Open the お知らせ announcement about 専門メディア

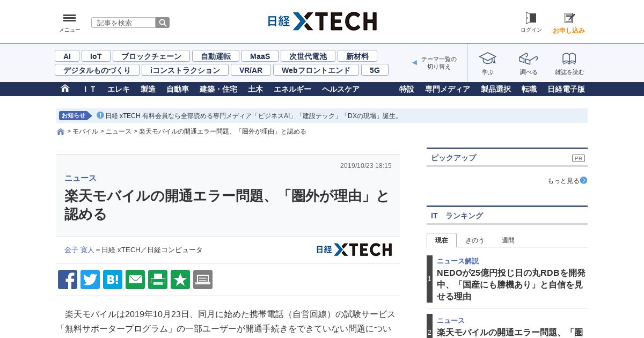[253, 115]
